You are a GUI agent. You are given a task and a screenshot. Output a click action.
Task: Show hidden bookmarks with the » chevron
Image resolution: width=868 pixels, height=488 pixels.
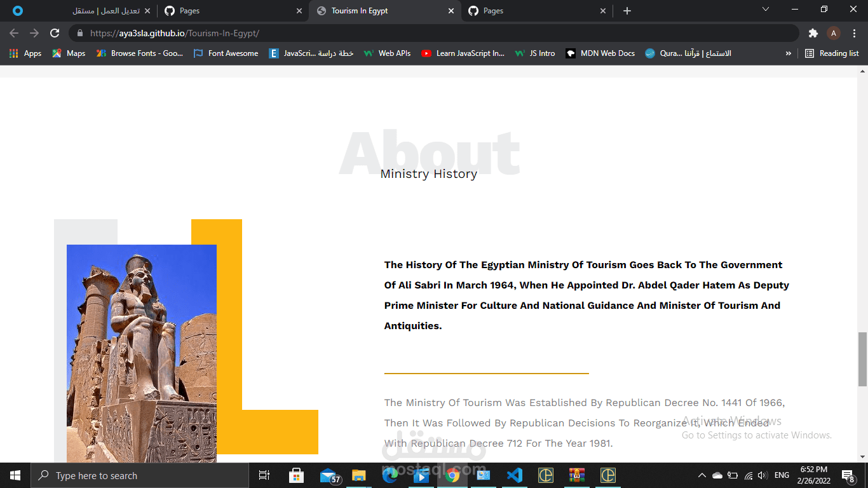pyautogui.click(x=789, y=53)
